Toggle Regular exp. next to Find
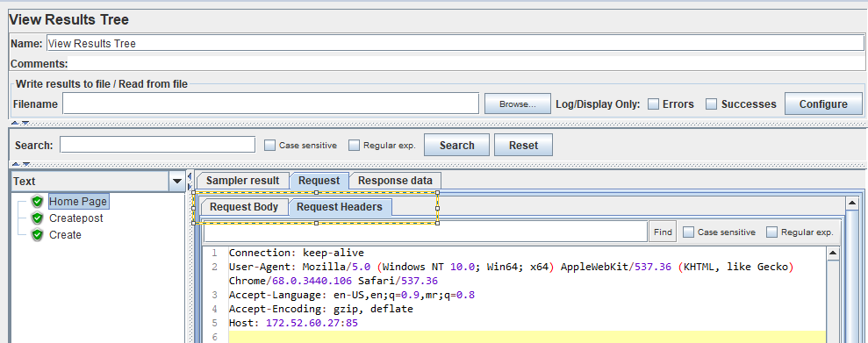Image resolution: width=868 pixels, height=343 pixels. [771, 232]
